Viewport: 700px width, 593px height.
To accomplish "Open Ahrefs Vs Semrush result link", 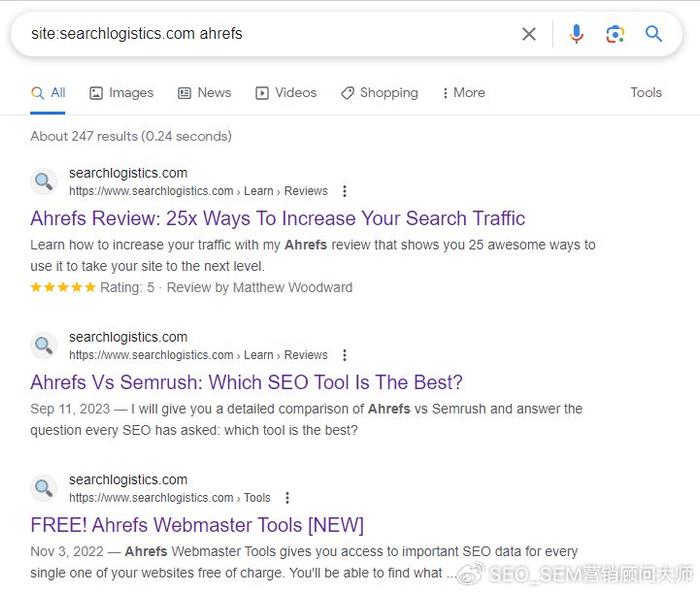I will (x=246, y=382).
